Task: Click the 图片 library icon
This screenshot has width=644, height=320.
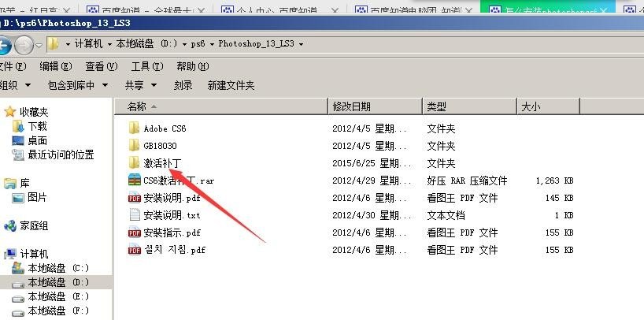Action: click(18, 198)
